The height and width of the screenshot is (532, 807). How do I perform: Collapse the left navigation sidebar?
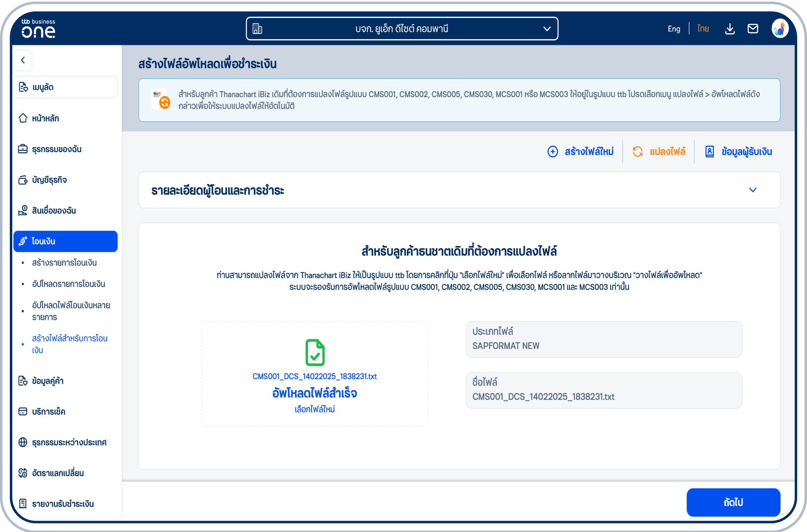tap(23, 60)
